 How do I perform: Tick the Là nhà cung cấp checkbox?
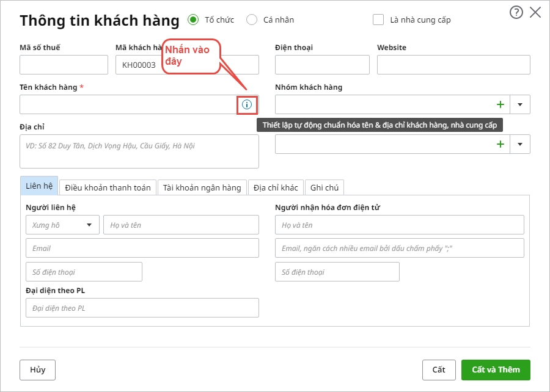click(x=378, y=20)
